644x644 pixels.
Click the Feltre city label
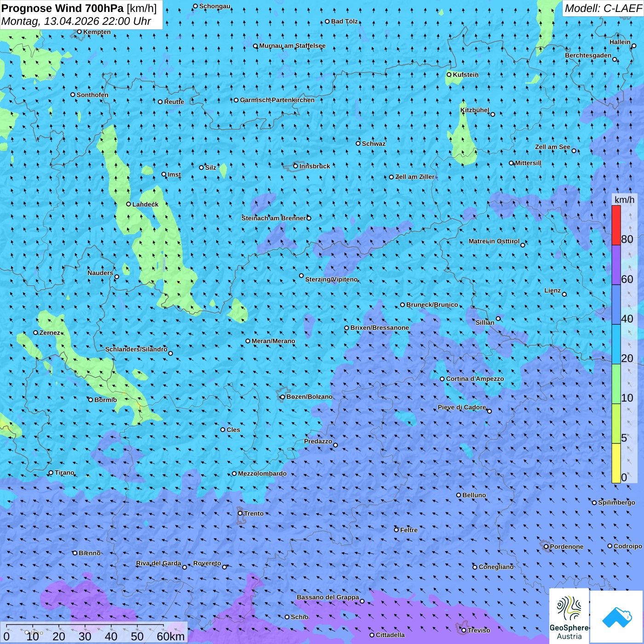click(409, 530)
